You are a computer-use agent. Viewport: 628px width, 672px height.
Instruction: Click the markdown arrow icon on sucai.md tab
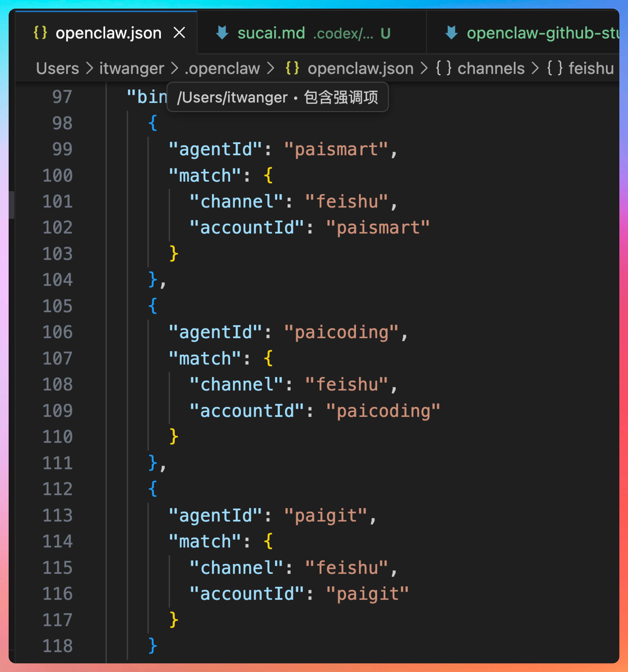[x=222, y=33]
